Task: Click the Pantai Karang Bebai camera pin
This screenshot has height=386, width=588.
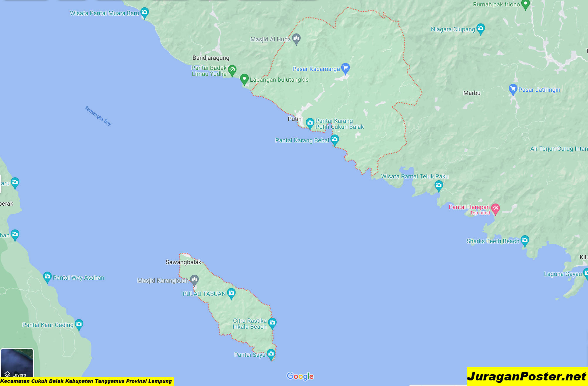Action: coord(335,140)
